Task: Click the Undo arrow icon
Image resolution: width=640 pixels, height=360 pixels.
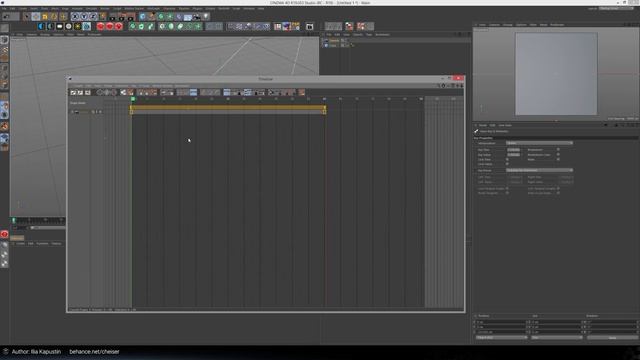Action: coord(6,17)
